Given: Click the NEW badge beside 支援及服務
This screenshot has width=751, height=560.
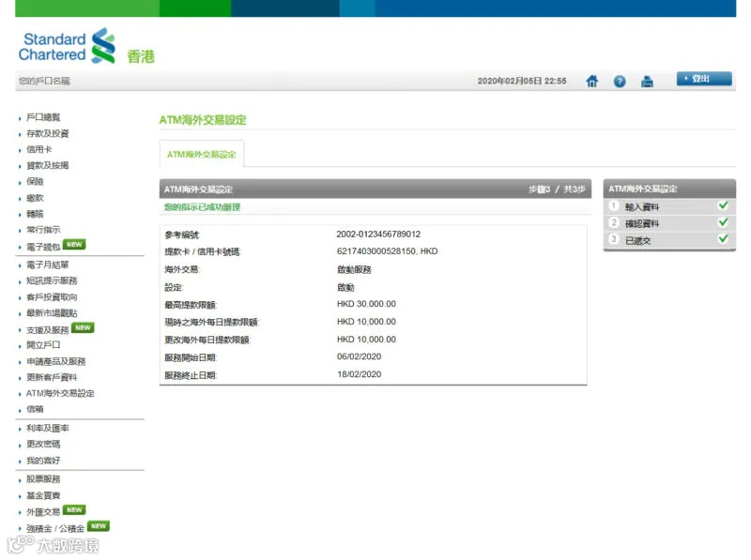Looking at the screenshot, I should (x=83, y=328).
